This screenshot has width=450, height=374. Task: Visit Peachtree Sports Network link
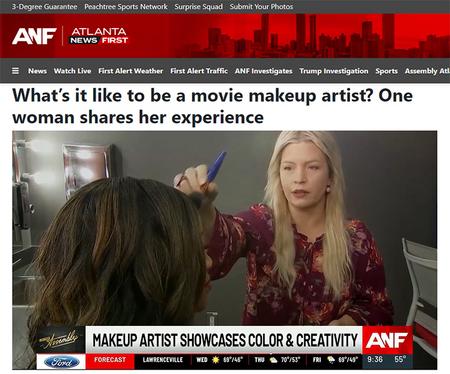coord(126,7)
